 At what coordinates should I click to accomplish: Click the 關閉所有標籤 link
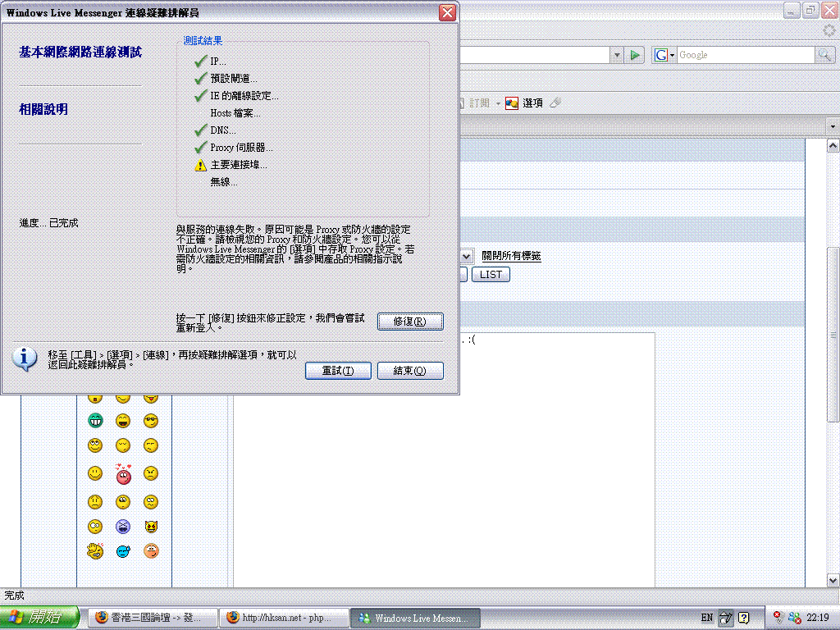511,256
